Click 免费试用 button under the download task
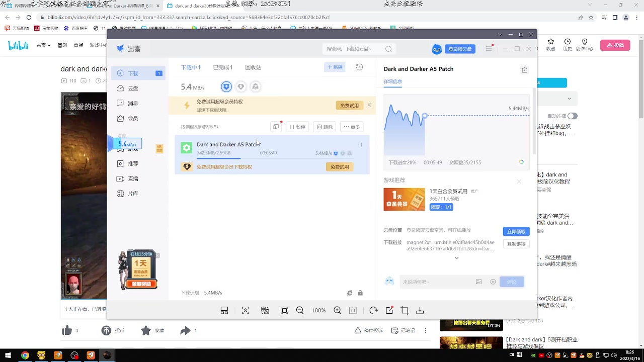The image size is (644, 362). click(340, 167)
